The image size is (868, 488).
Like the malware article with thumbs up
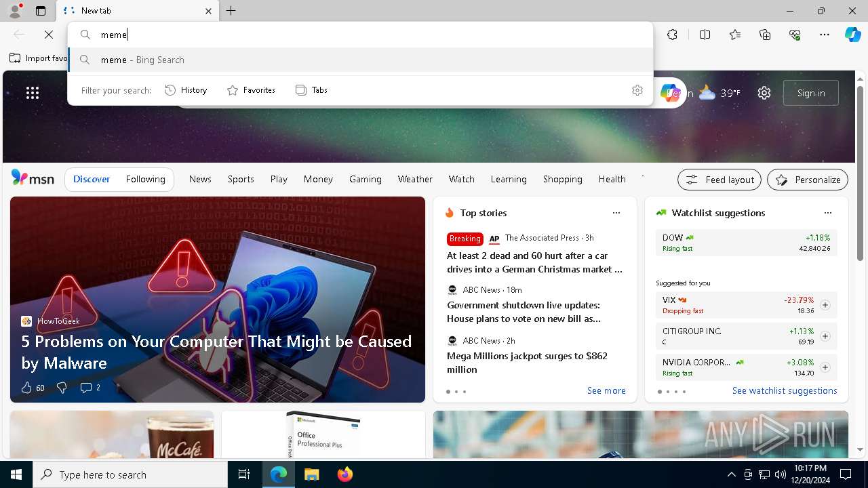pyautogui.click(x=33, y=388)
